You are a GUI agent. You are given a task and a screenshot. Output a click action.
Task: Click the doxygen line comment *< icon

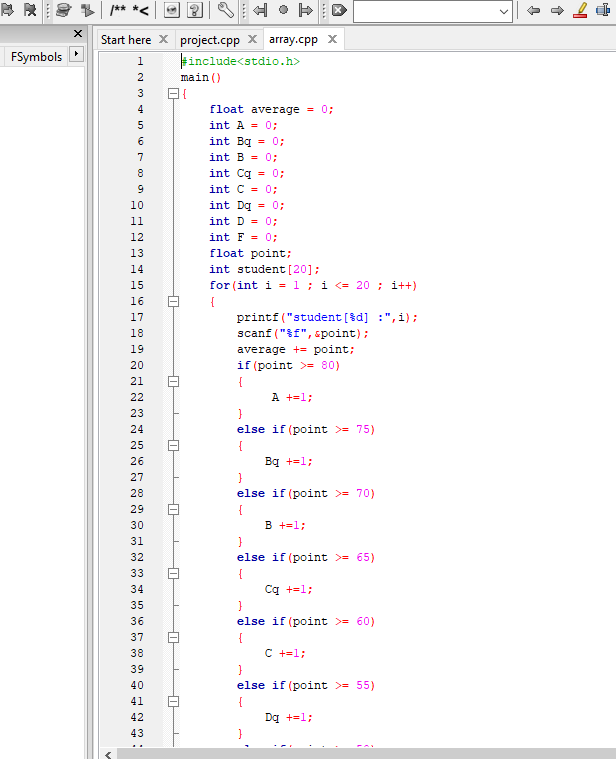click(141, 10)
